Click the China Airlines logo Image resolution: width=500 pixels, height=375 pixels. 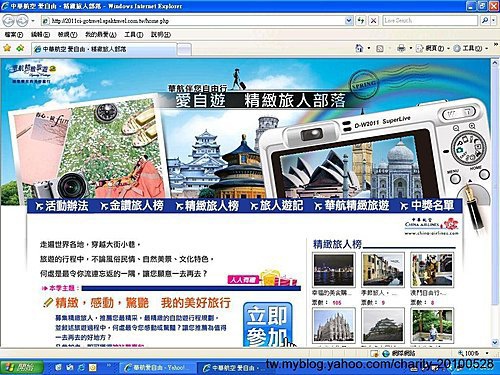tap(432, 226)
